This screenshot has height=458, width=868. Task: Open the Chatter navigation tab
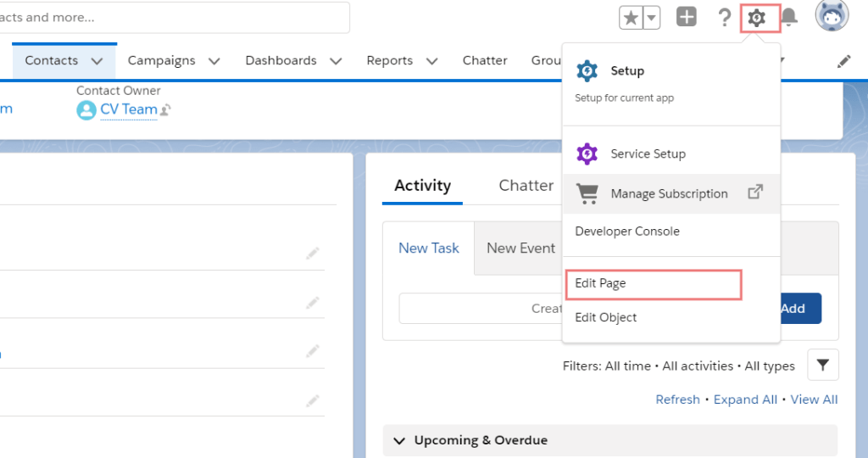[485, 60]
